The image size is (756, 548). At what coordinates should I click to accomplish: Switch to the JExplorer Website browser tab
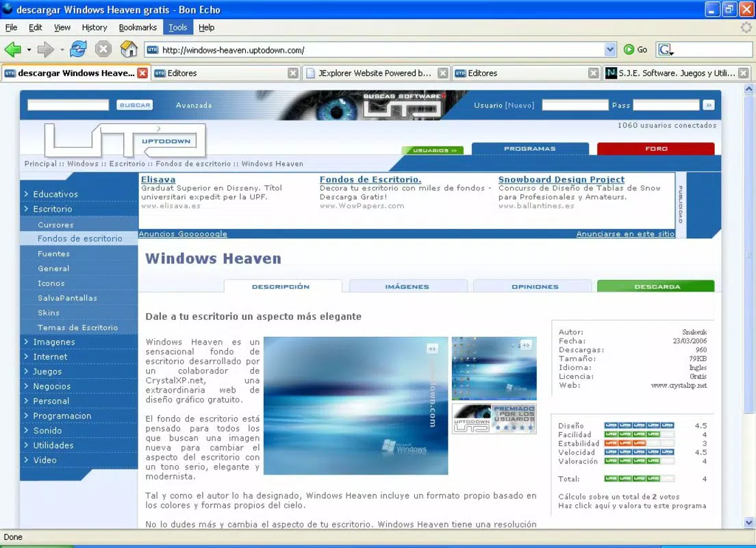376,73
